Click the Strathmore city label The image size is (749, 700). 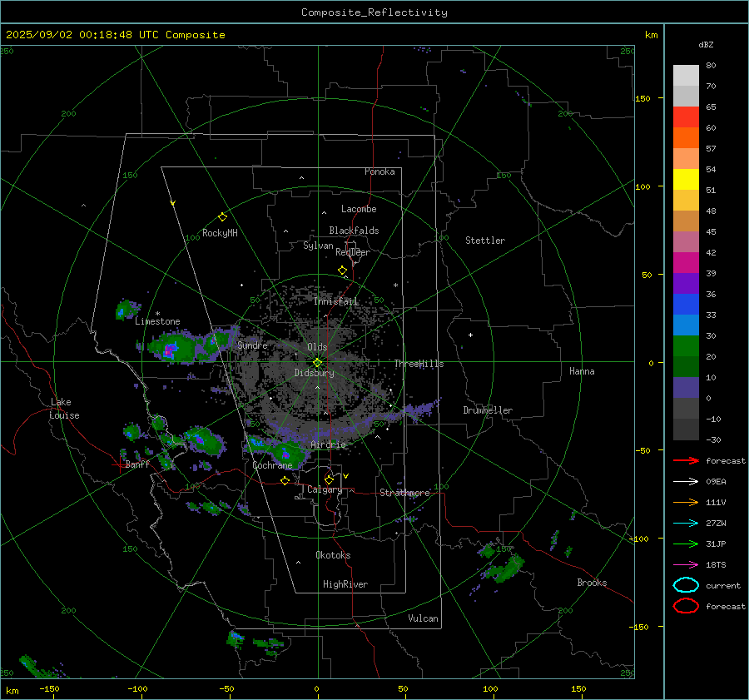pyautogui.click(x=405, y=493)
